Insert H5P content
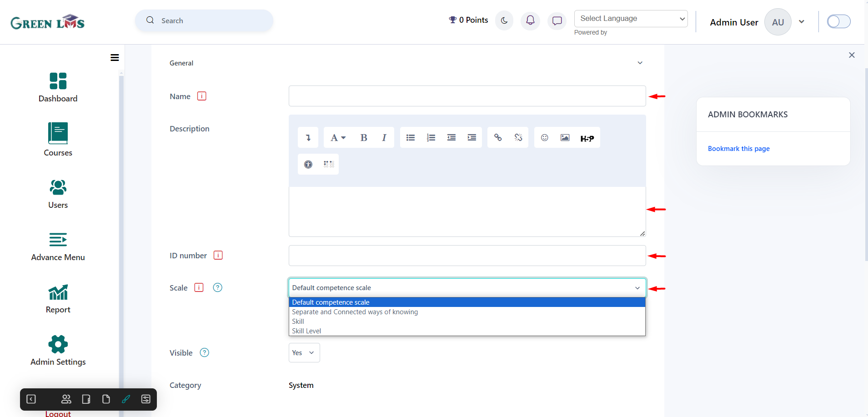The image size is (868, 417). pyautogui.click(x=587, y=138)
